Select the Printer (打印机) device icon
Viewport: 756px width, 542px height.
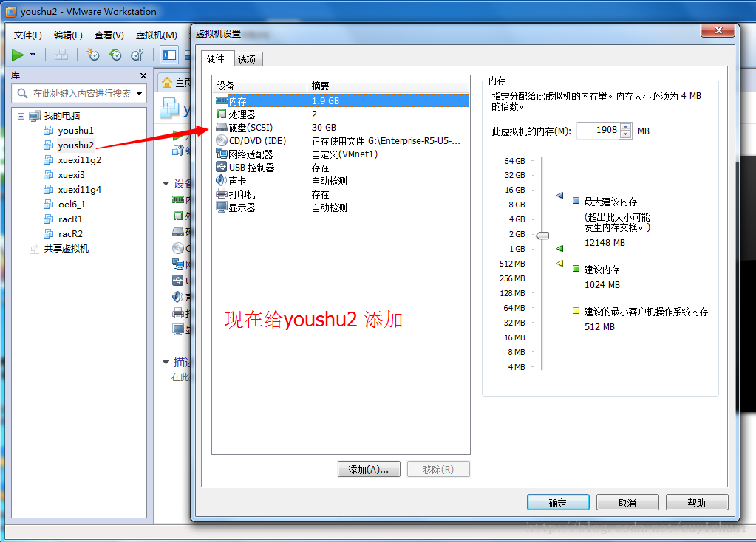(x=221, y=193)
